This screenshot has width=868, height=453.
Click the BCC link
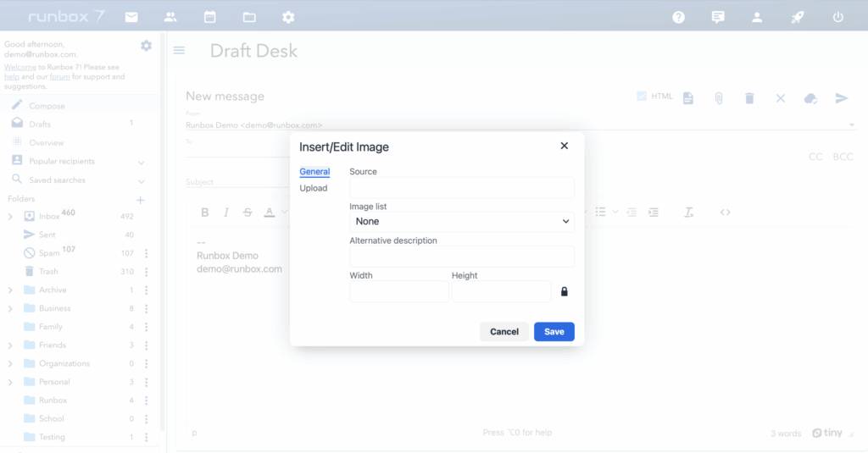pyautogui.click(x=843, y=157)
